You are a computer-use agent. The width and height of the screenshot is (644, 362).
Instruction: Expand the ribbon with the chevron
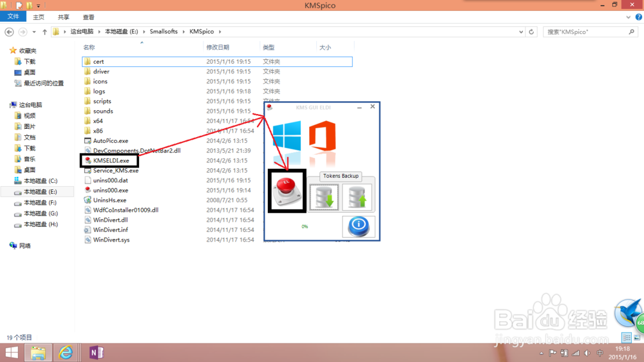pyautogui.click(x=629, y=17)
